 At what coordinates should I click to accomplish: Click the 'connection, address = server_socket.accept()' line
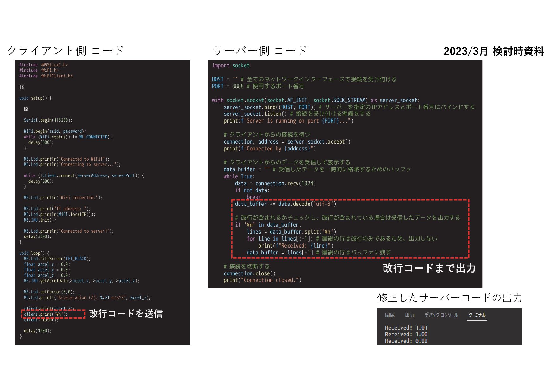pyautogui.click(x=287, y=142)
